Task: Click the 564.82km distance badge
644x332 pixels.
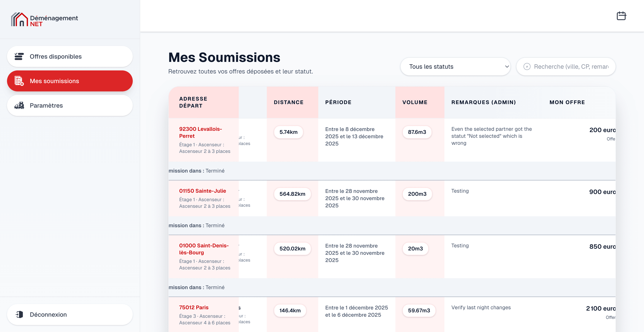Action: point(292,194)
